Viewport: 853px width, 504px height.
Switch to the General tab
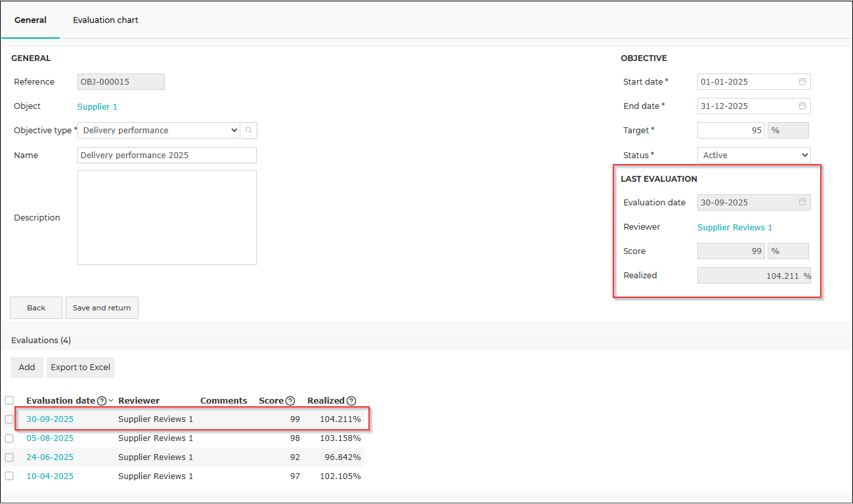(x=30, y=20)
